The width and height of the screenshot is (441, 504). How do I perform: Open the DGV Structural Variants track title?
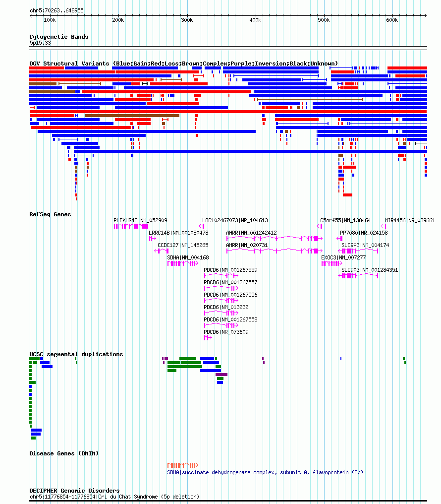(x=184, y=63)
